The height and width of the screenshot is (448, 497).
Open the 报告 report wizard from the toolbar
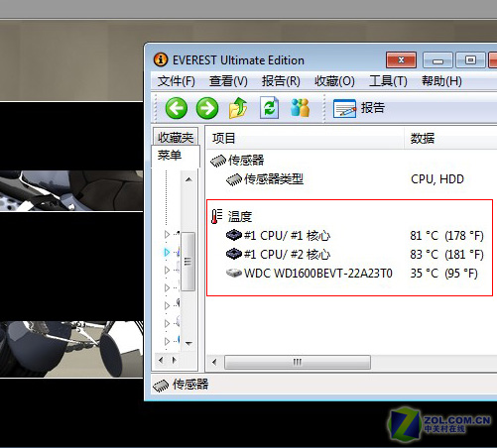[x=359, y=108]
